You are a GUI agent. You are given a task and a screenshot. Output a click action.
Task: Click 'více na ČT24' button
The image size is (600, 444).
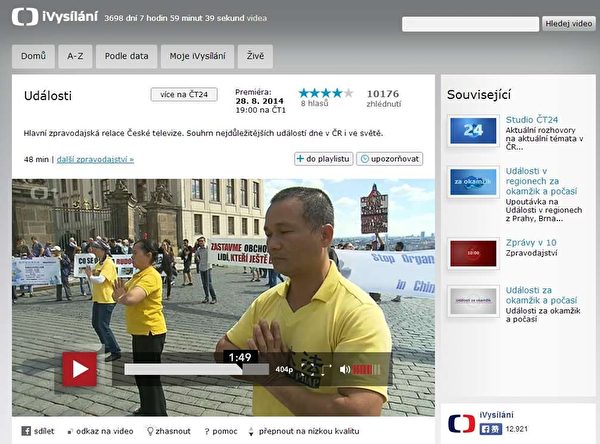click(x=184, y=95)
